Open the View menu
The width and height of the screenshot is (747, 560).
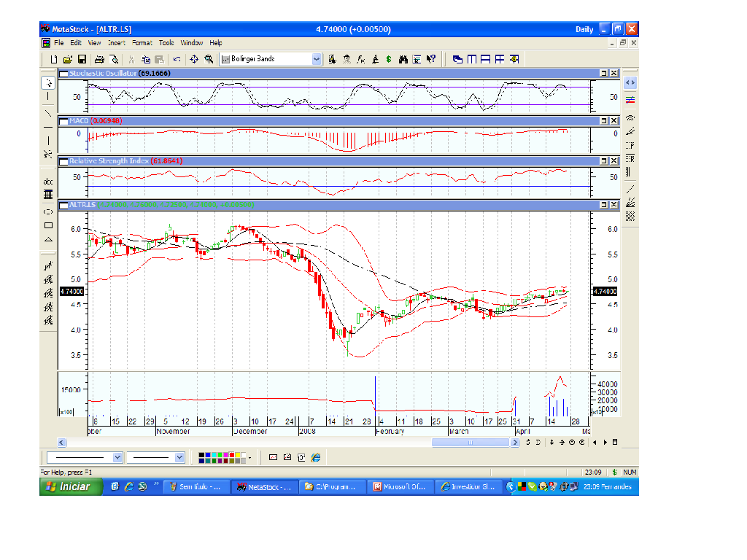click(x=94, y=43)
